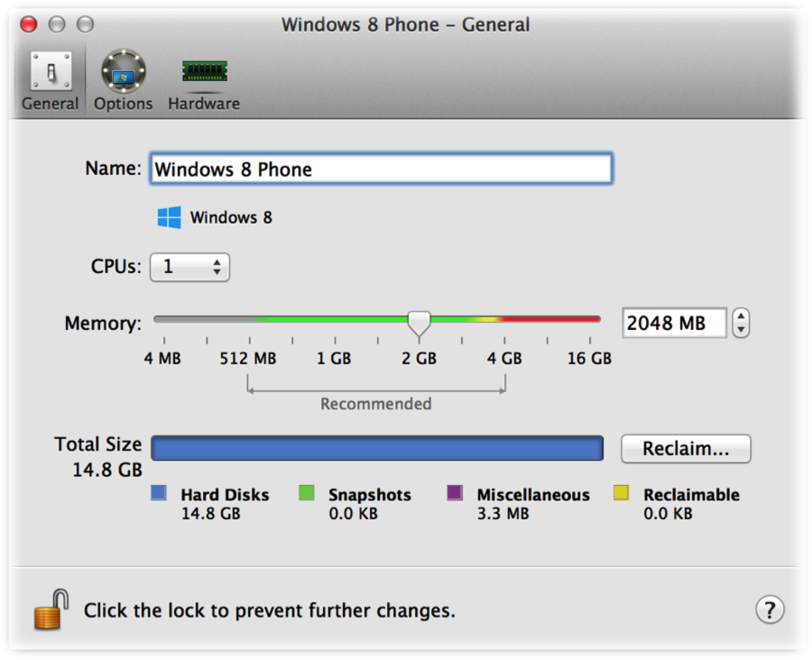Click the Reclaim... button
This screenshot has height=660, width=812.
click(686, 448)
